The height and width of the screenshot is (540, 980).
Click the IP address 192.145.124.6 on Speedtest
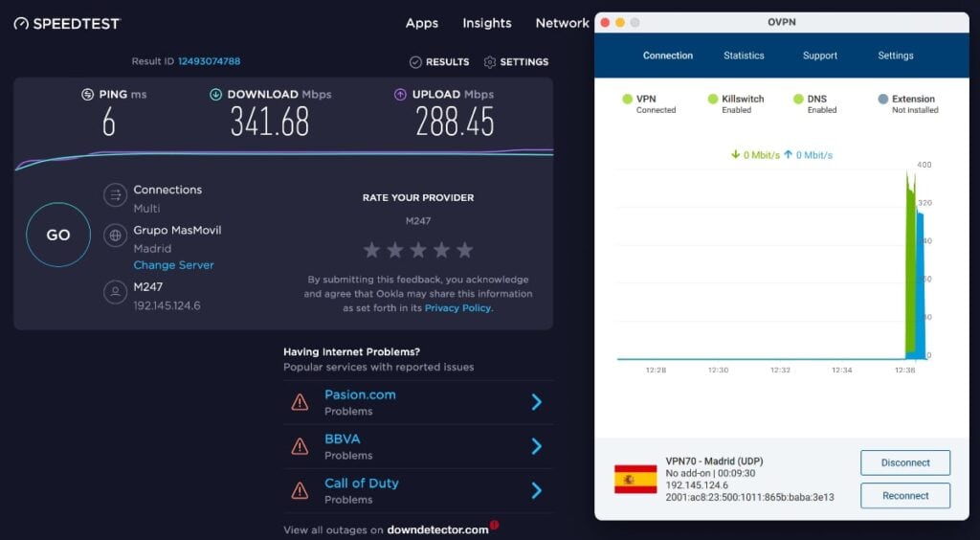167,305
